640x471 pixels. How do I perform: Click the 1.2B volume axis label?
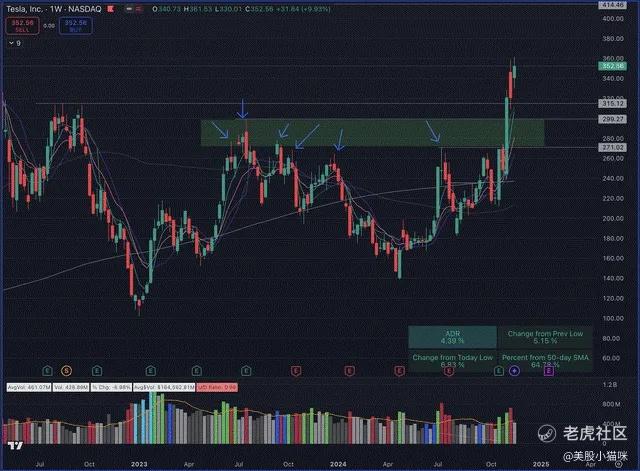click(610, 384)
